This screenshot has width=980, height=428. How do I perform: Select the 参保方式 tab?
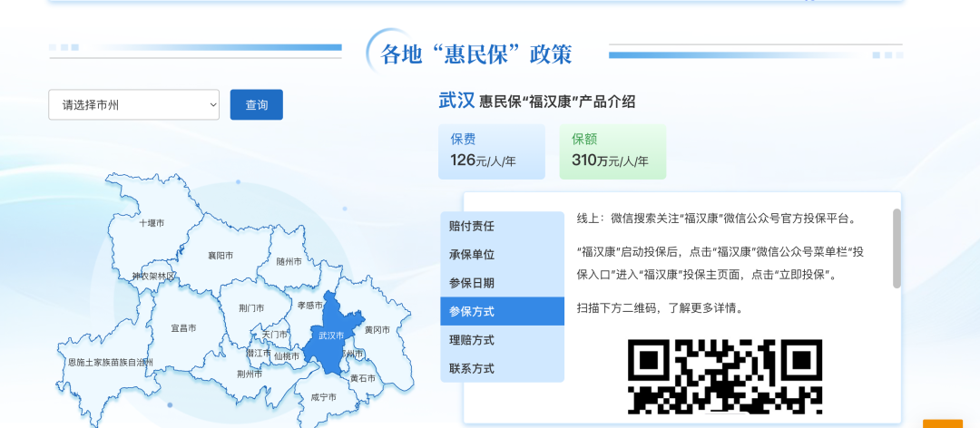[502, 311]
